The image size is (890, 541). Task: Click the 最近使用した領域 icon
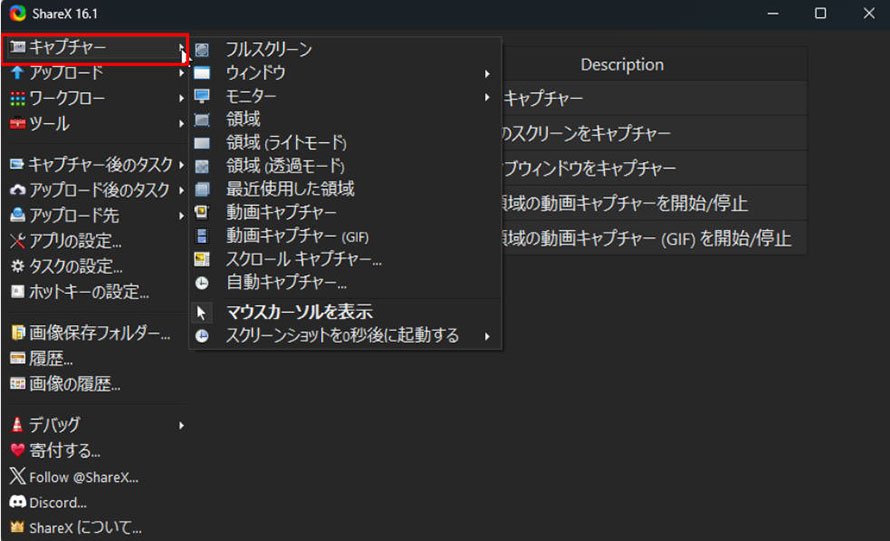[202, 190]
